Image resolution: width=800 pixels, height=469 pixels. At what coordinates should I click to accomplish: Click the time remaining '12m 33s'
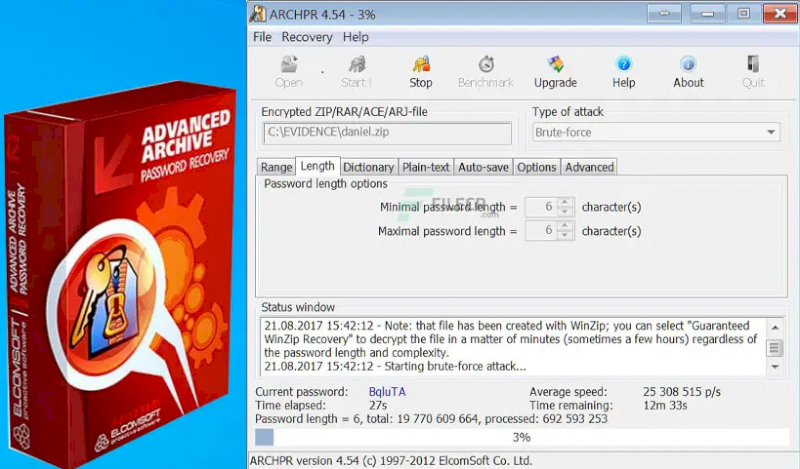[x=665, y=406]
